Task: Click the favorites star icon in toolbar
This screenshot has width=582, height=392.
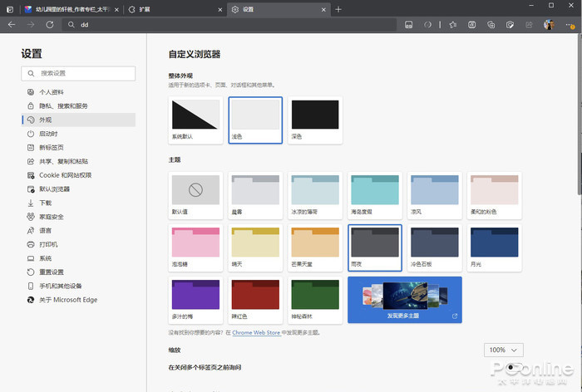Action: [451, 25]
